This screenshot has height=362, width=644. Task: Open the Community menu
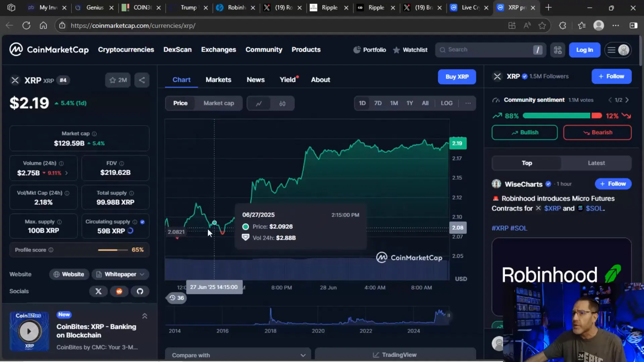264,50
